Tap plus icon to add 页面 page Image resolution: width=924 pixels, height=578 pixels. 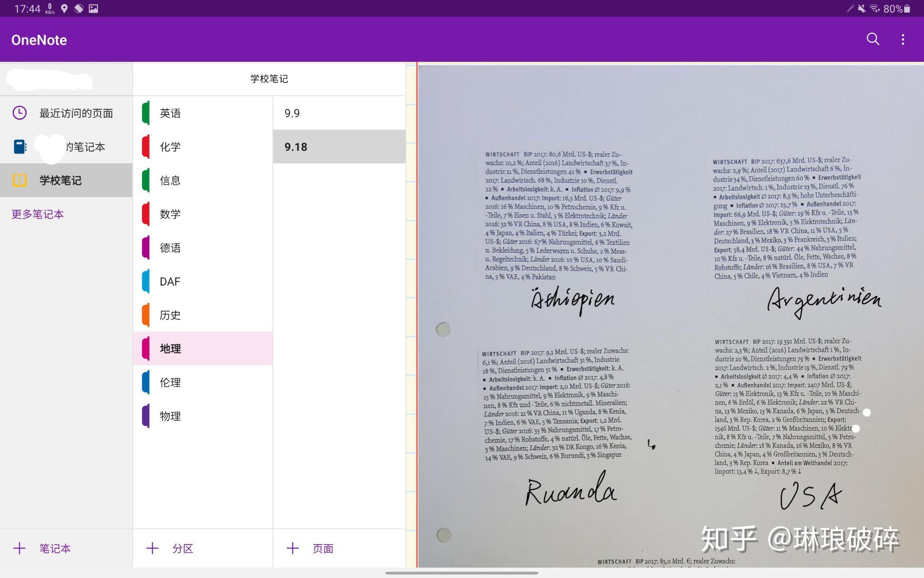point(292,548)
